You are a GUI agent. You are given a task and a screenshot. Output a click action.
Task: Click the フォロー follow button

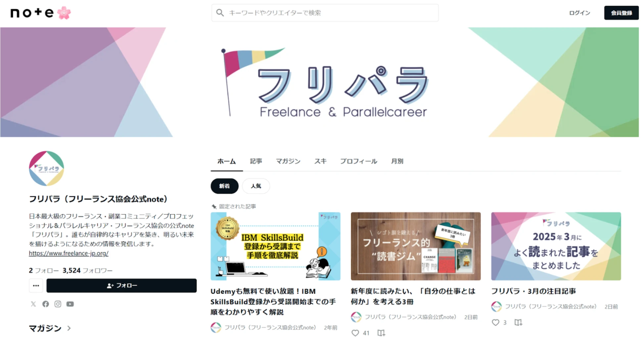121,286
